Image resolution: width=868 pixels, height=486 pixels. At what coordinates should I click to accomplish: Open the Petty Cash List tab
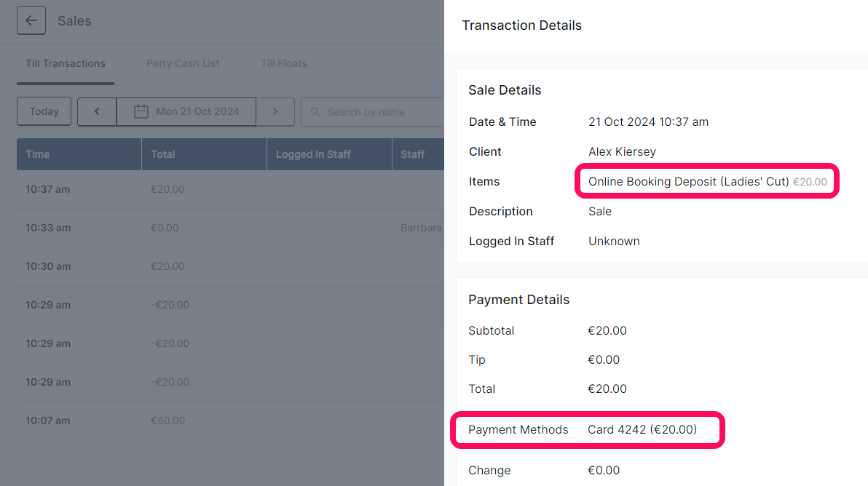[183, 63]
